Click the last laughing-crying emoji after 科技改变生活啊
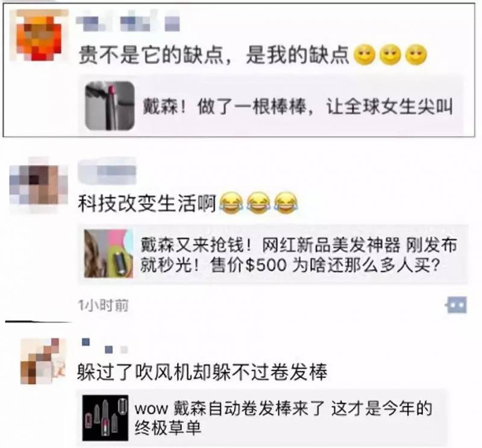The height and width of the screenshot is (448, 482). [286, 203]
